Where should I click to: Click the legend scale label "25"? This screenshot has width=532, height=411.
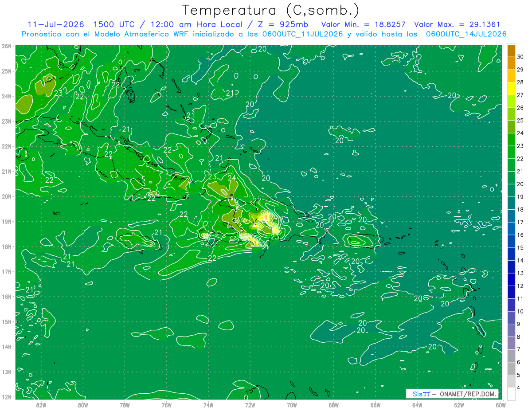[x=520, y=121]
